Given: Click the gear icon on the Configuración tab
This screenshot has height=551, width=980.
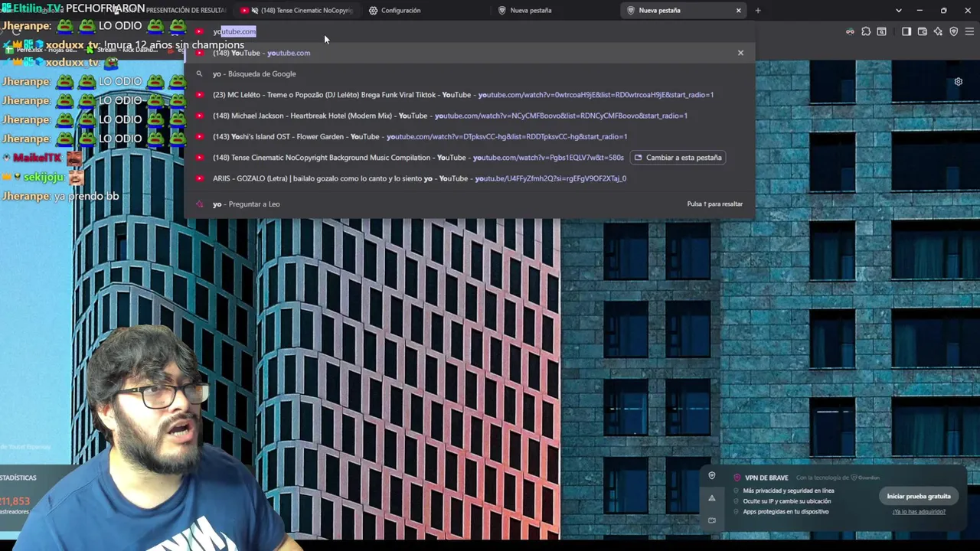Looking at the screenshot, I should tap(373, 11).
